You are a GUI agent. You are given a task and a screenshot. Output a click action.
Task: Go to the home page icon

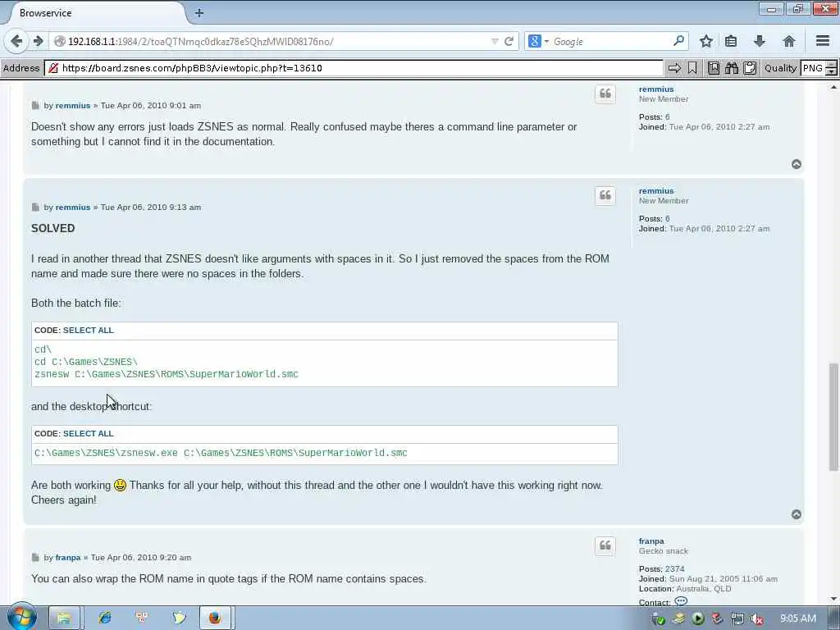(x=788, y=41)
